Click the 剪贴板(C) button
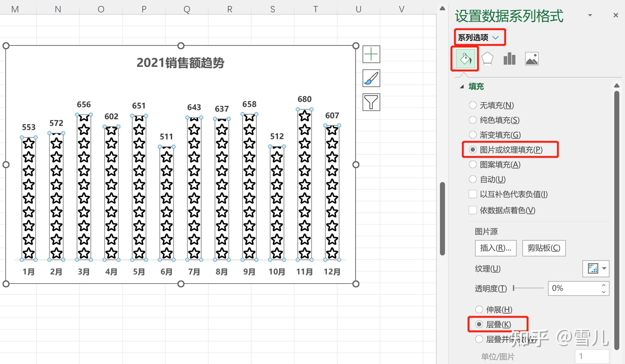Viewport: 625px width, 364px height. tap(544, 248)
